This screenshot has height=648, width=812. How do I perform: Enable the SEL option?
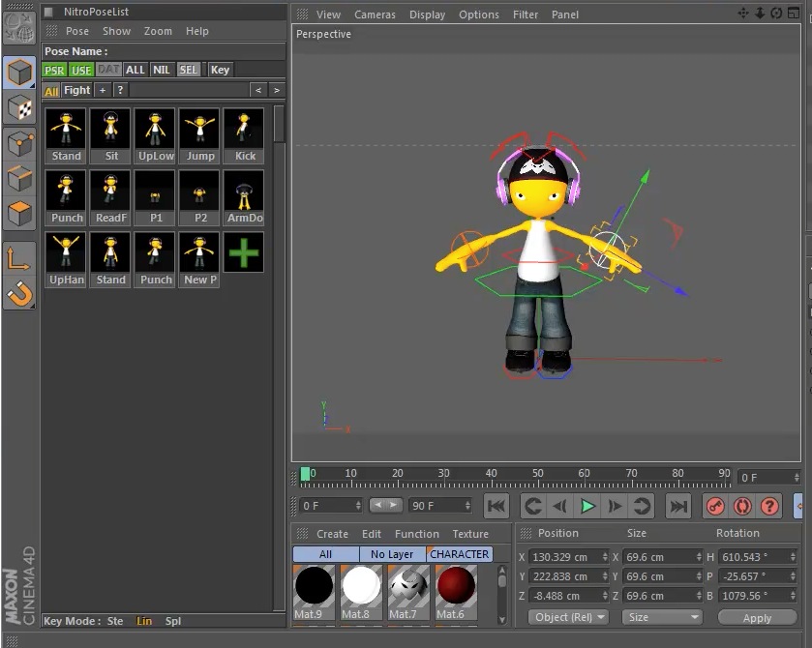[x=189, y=70]
